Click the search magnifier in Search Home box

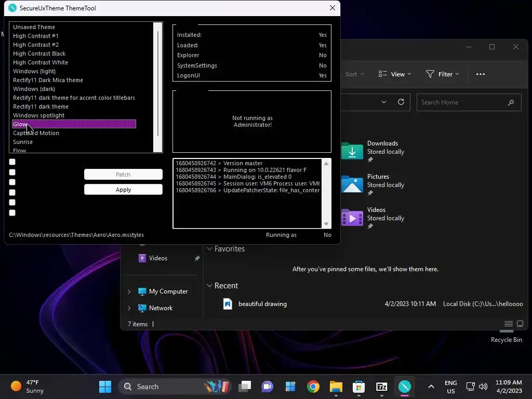click(x=511, y=102)
